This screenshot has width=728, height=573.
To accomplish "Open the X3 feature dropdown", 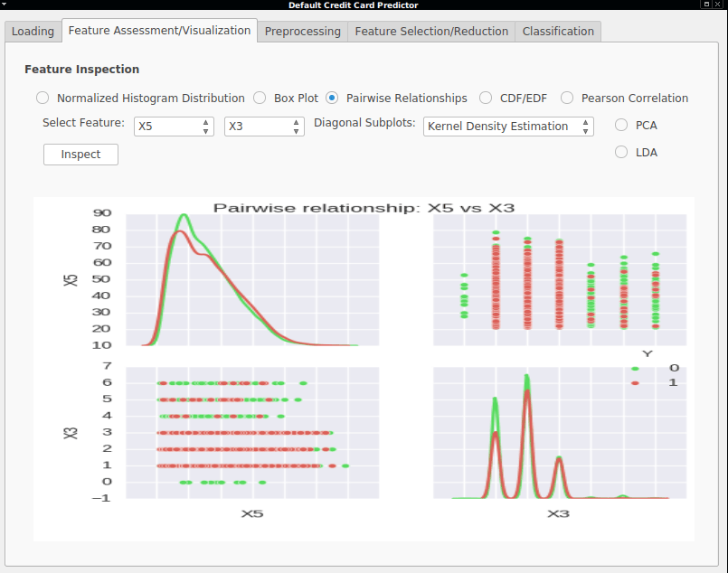I will [x=264, y=127].
